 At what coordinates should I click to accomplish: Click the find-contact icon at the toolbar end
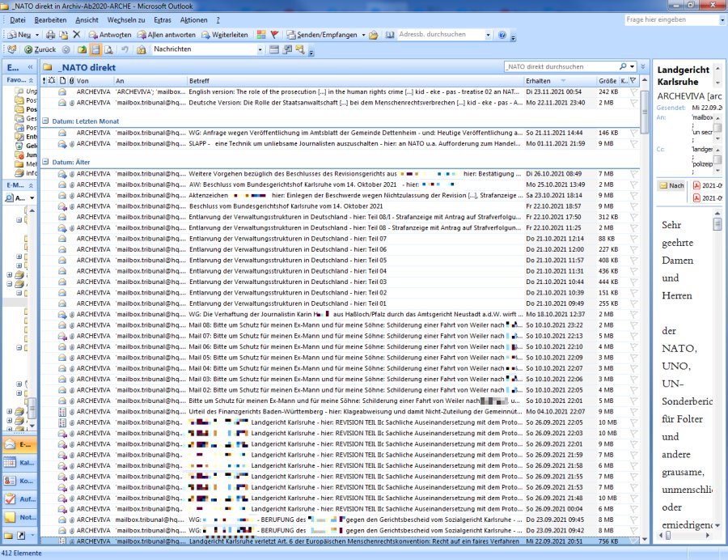point(300,49)
